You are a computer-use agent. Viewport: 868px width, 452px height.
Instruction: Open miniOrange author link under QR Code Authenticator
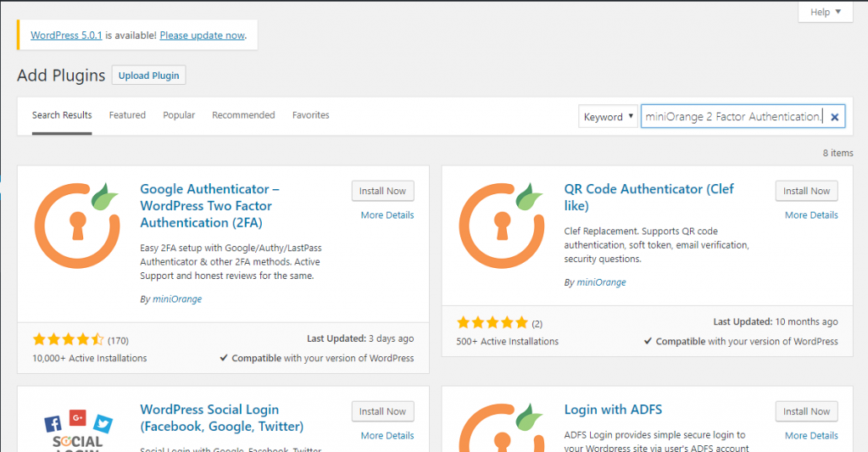coord(601,282)
